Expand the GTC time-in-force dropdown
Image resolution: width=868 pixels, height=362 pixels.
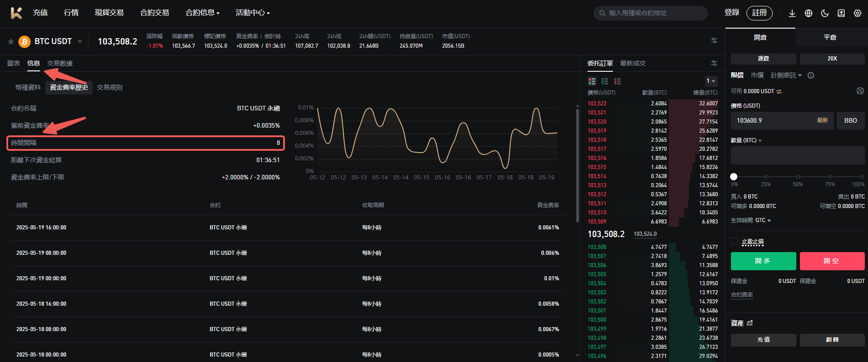tap(763, 220)
